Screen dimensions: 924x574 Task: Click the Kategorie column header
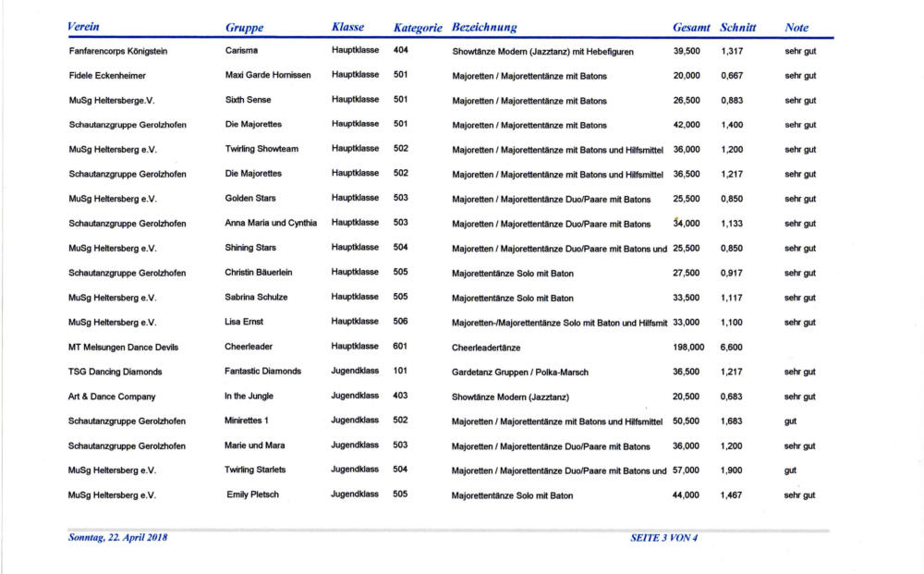pos(418,27)
